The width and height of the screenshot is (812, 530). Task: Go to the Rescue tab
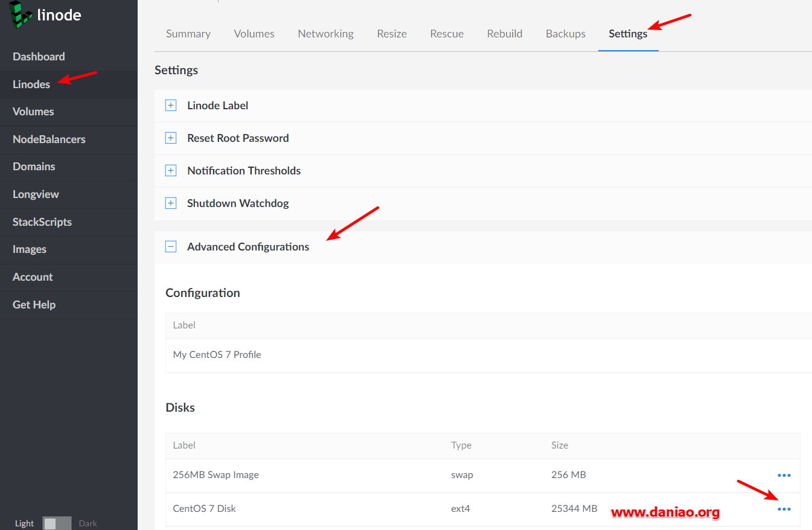tap(447, 34)
